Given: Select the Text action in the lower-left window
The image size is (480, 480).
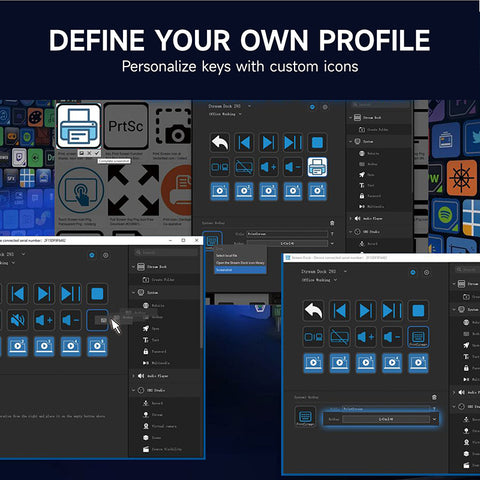Looking at the screenshot, I should tap(151, 340).
